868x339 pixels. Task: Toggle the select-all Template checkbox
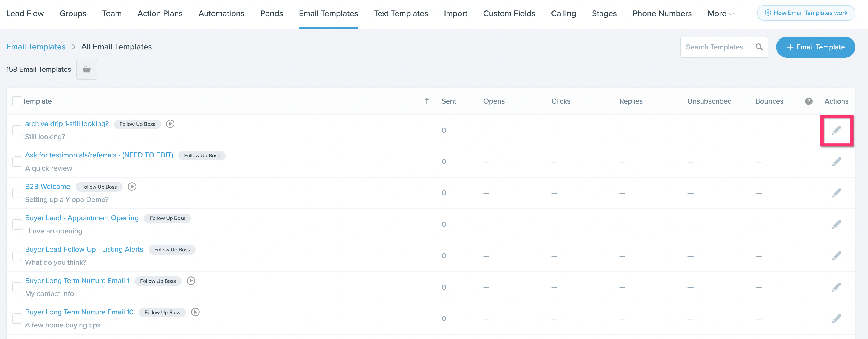17,101
